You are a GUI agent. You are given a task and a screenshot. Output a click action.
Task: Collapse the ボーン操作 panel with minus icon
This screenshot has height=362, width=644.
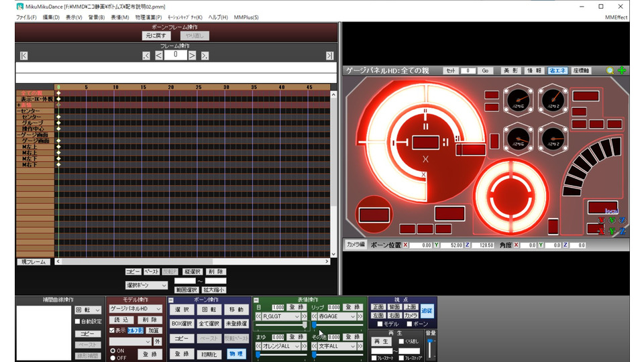tap(171, 300)
